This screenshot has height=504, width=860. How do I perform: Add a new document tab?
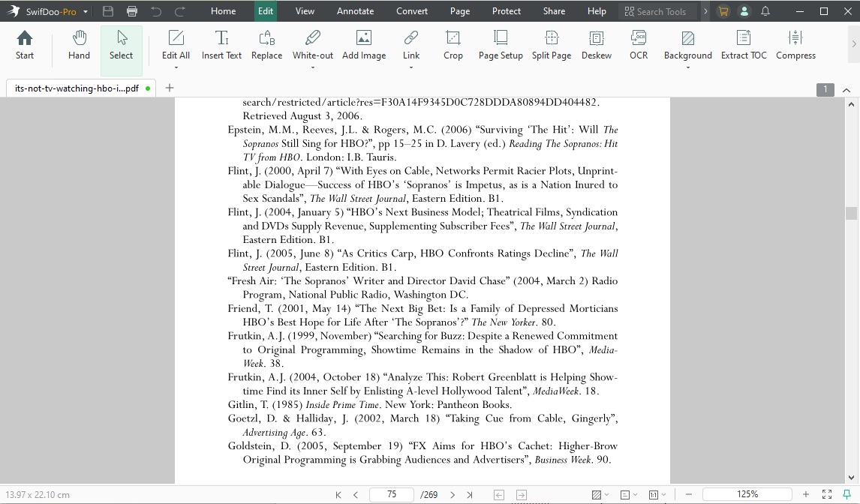170,88
